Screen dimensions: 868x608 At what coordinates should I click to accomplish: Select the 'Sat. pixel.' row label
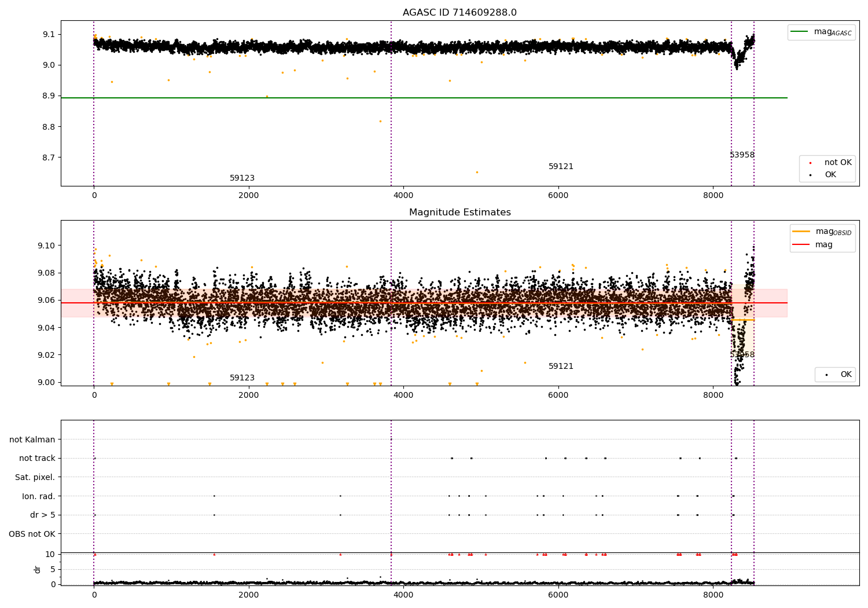click(35, 477)
